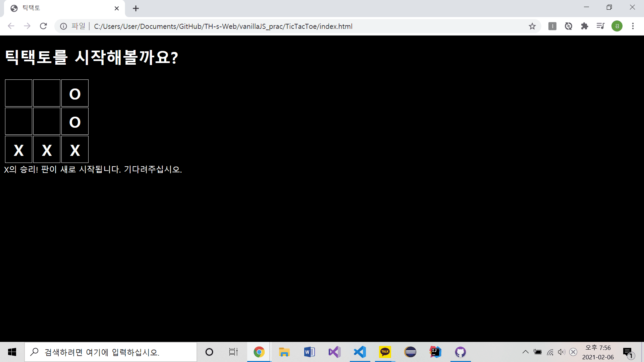
Task: Open the Chrome extensions puzzle icon
Action: pos(585,26)
